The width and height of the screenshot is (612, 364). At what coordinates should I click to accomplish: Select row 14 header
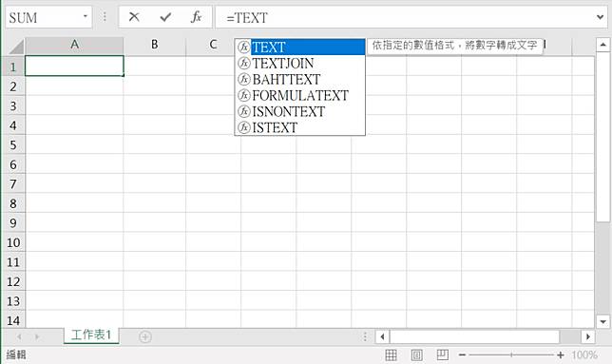click(13, 320)
